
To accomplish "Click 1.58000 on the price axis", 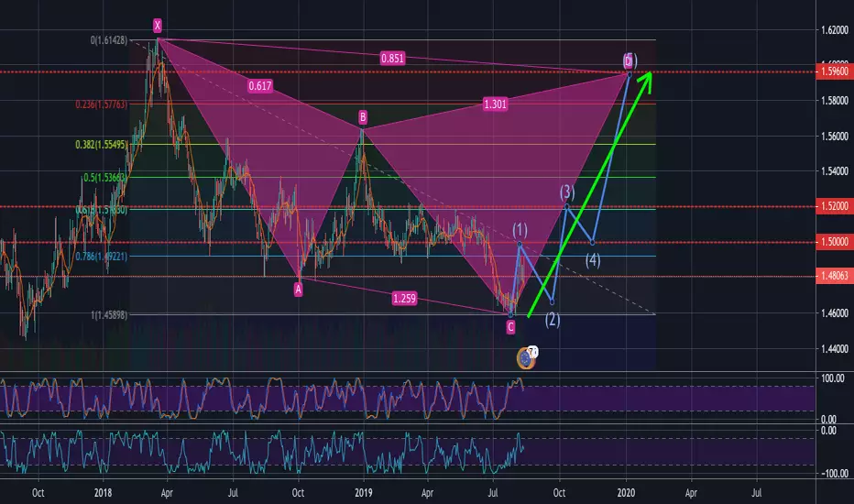I will pos(835,100).
